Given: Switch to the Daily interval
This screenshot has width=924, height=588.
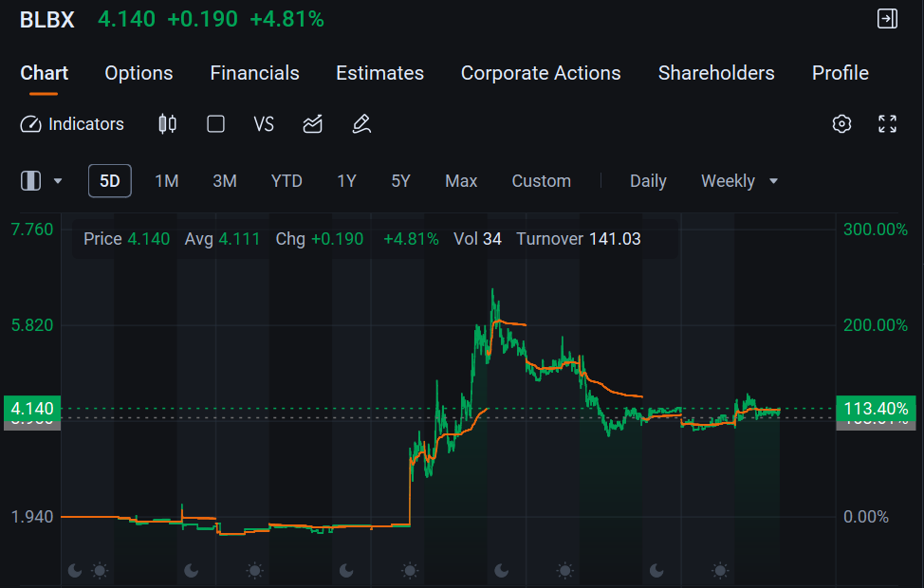Looking at the screenshot, I should [648, 181].
